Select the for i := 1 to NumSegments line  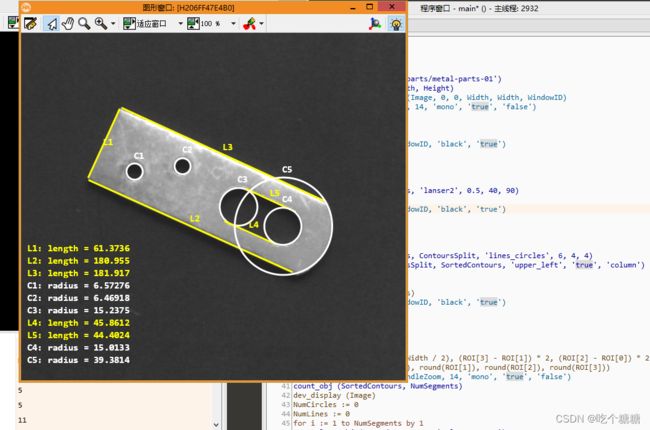pyautogui.click(x=359, y=423)
